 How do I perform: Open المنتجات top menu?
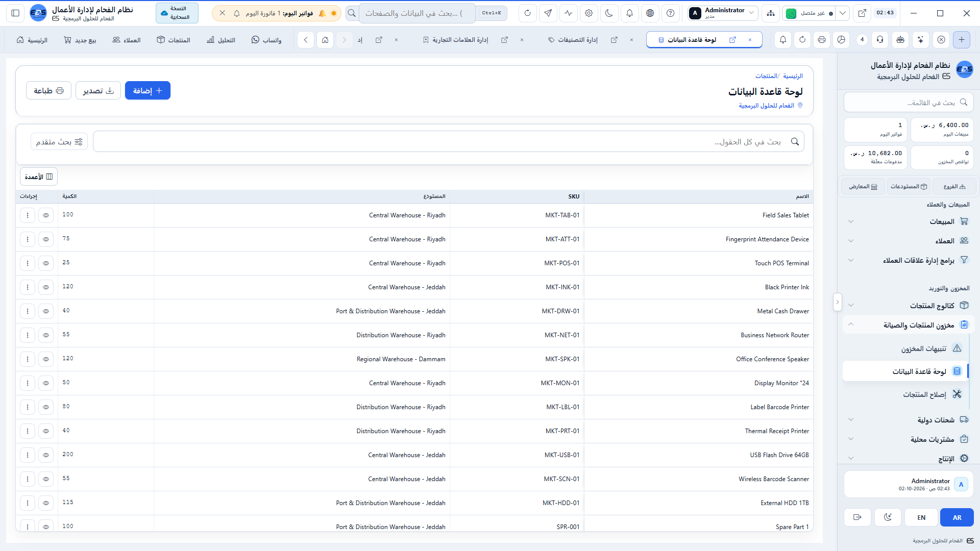click(174, 40)
